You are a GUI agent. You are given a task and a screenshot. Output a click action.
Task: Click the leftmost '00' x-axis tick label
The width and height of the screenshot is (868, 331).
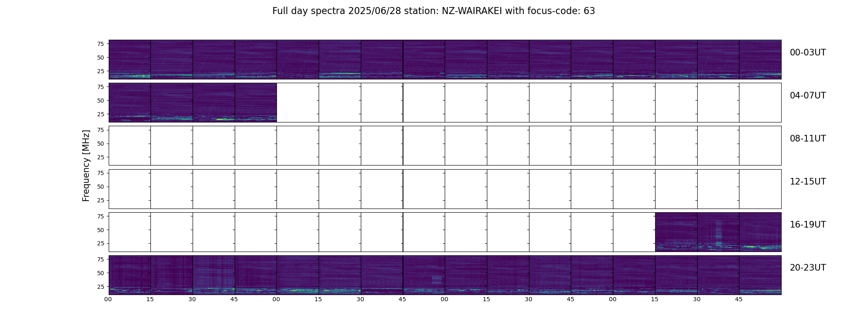point(108,300)
